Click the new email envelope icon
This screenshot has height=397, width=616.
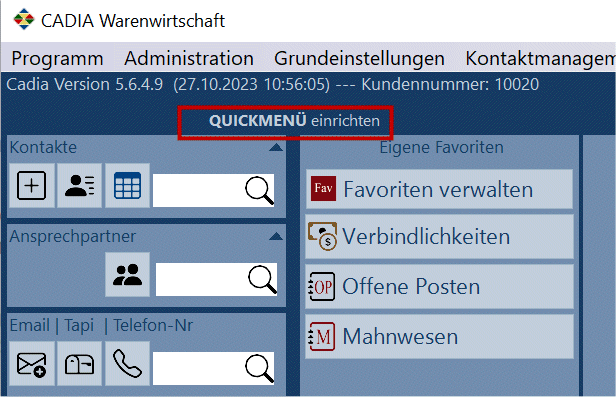pos(31,364)
